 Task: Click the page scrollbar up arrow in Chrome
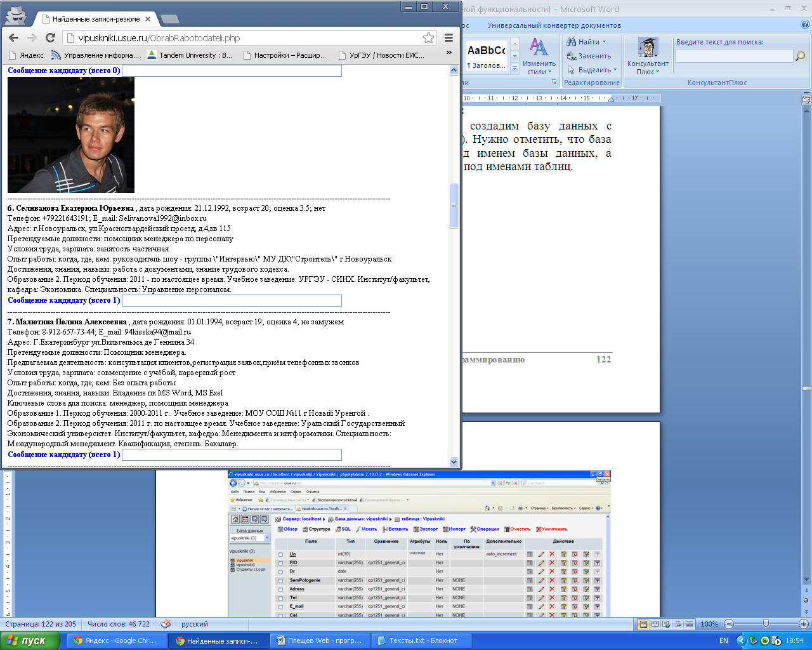(x=454, y=70)
